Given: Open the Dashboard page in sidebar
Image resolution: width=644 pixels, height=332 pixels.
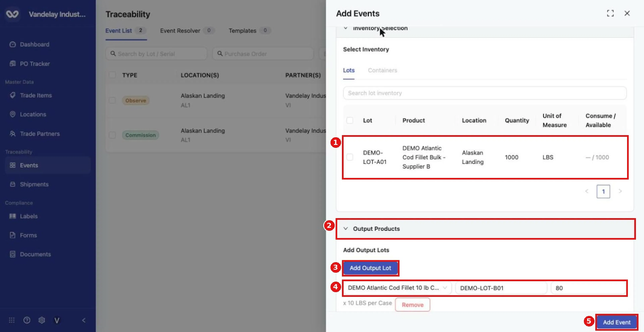Looking at the screenshot, I should [x=30, y=44].
